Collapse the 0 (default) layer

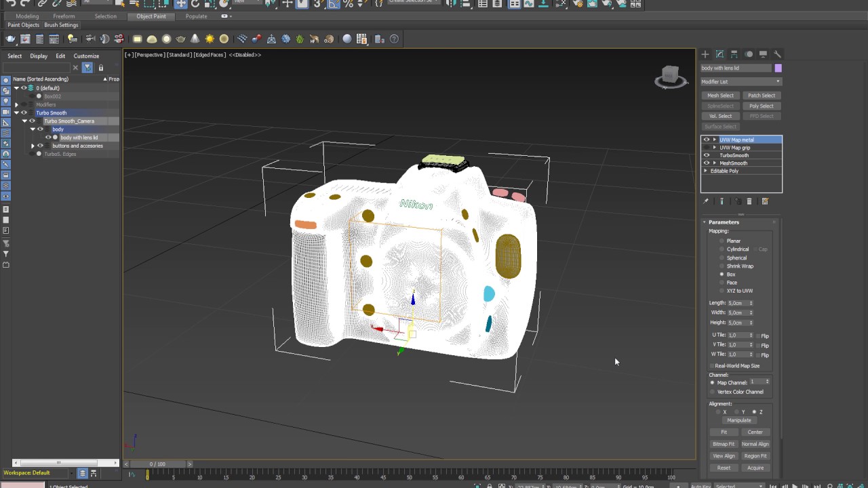click(x=16, y=88)
